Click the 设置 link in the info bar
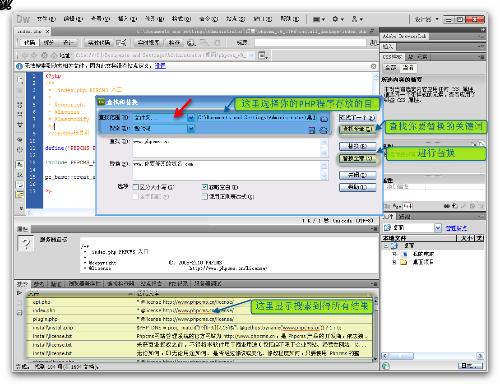Screen dimensions: 500x384 click(x=160, y=66)
